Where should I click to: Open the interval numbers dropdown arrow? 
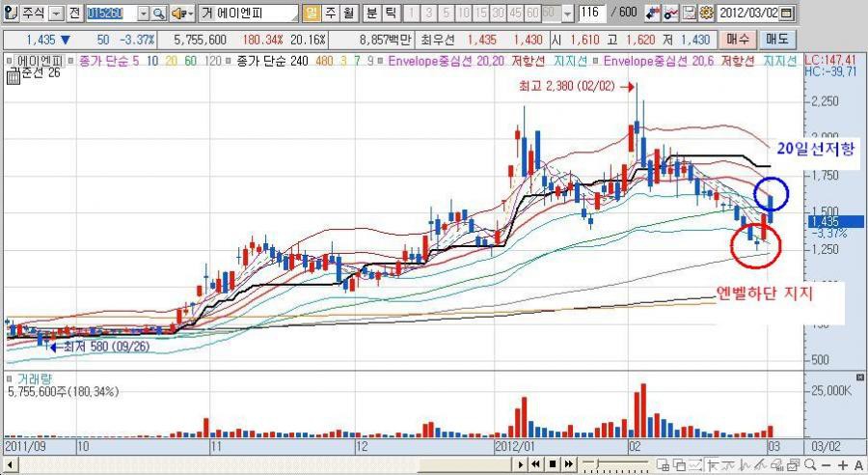pos(567,14)
